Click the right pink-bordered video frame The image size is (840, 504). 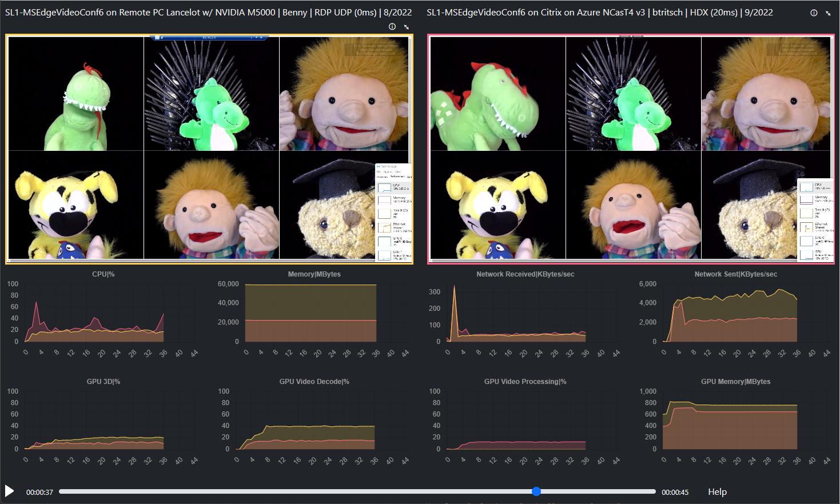click(x=630, y=149)
